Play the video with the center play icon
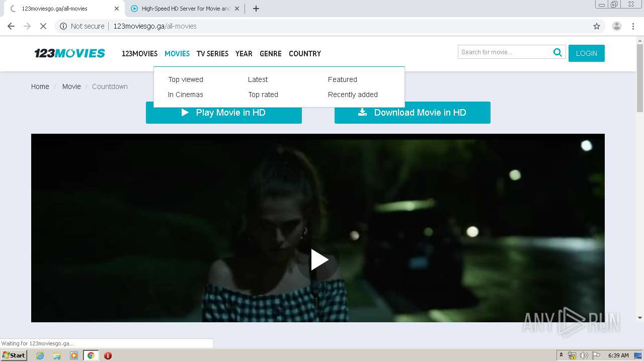This screenshot has width=644, height=362. pos(319,260)
